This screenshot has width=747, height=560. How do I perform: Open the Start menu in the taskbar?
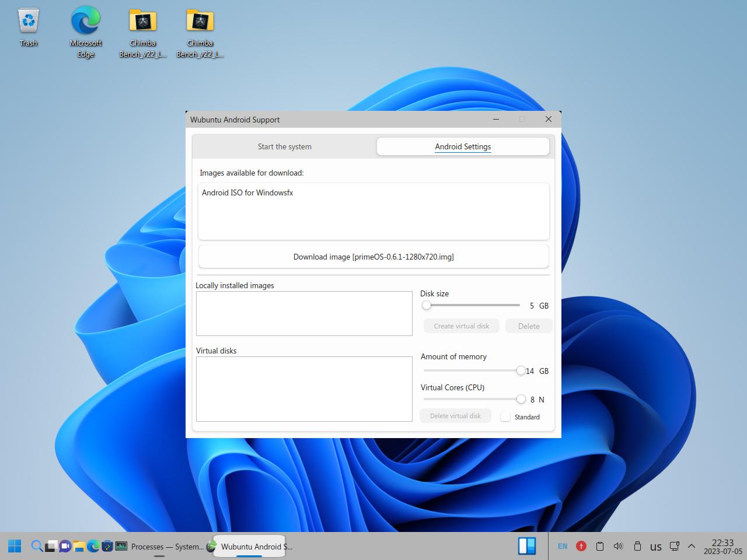tap(15, 546)
